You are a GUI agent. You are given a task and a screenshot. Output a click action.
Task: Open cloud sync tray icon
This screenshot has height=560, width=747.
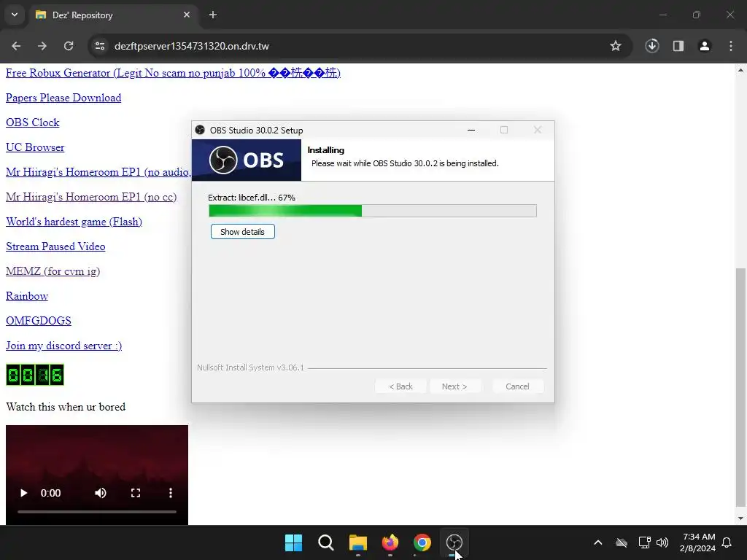click(x=622, y=542)
